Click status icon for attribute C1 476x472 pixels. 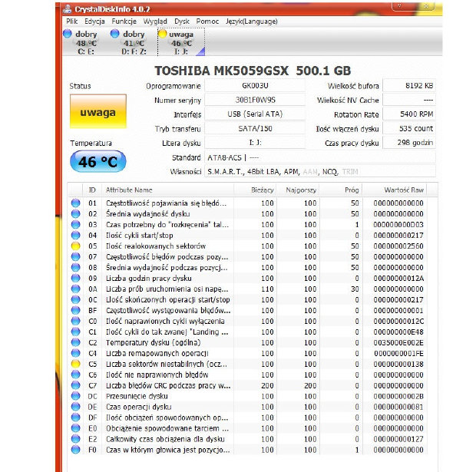(x=75, y=332)
